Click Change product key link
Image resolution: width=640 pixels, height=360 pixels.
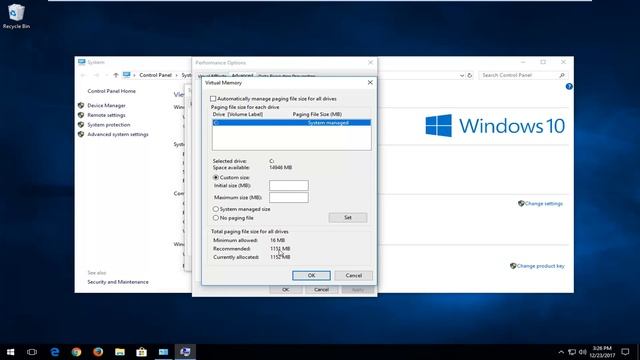click(x=541, y=266)
